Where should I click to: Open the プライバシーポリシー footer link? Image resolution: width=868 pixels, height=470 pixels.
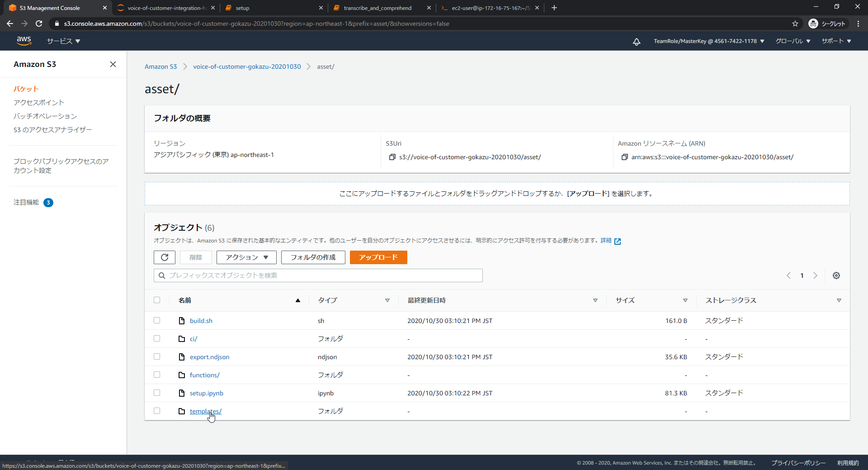point(798,463)
